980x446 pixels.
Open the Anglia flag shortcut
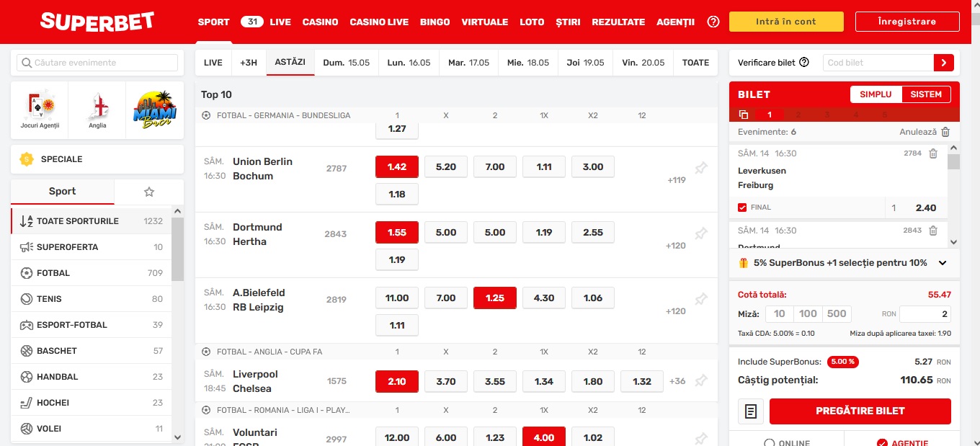tap(97, 106)
